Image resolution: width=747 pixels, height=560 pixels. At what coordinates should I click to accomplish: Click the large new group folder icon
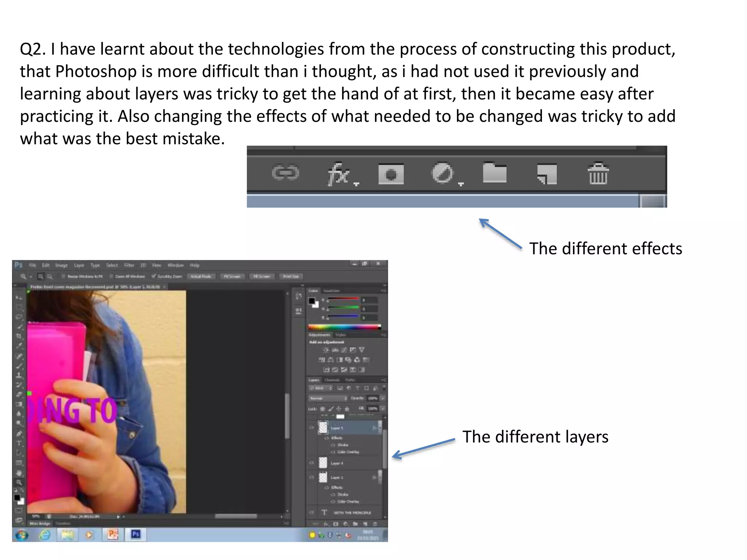click(495, 172)
